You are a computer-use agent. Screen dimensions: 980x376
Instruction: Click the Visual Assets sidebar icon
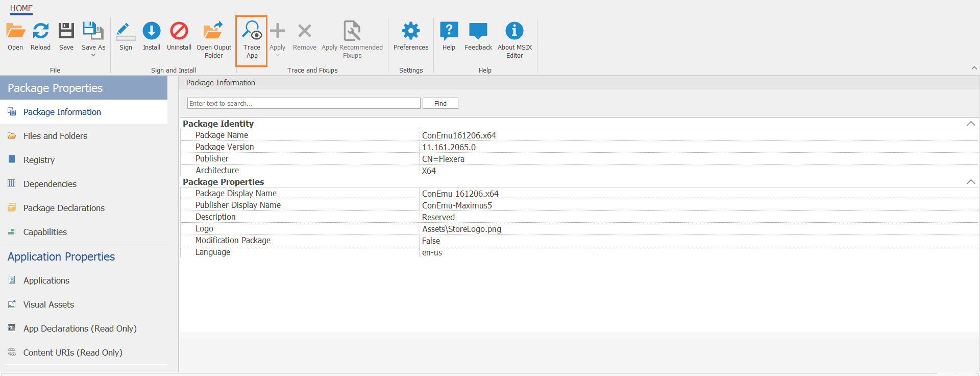pos(12,304)
